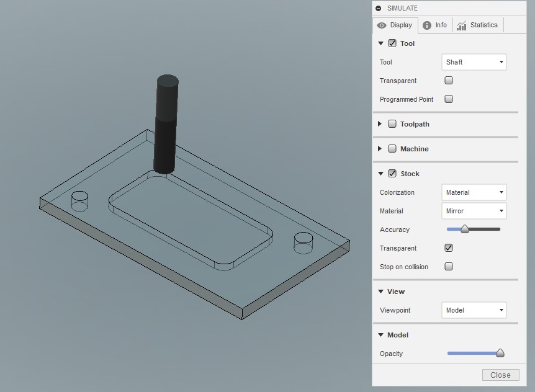This screenshot has width=535, height=392.
Task: Click the Machine section label
Action: point(415,149)
